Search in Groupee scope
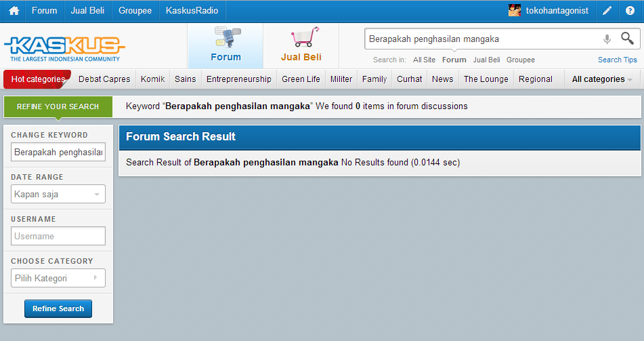Viewport: 644px width, 341px height. tap(520, 60)
